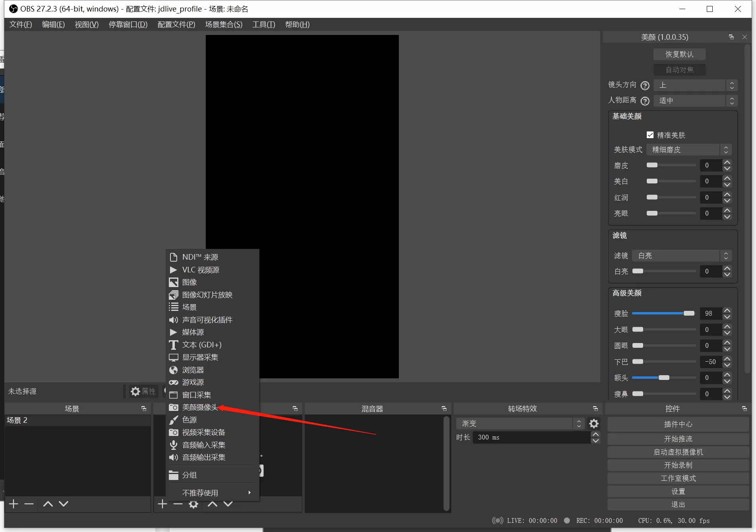Move scene up with arrow icon

pos(48,504)
